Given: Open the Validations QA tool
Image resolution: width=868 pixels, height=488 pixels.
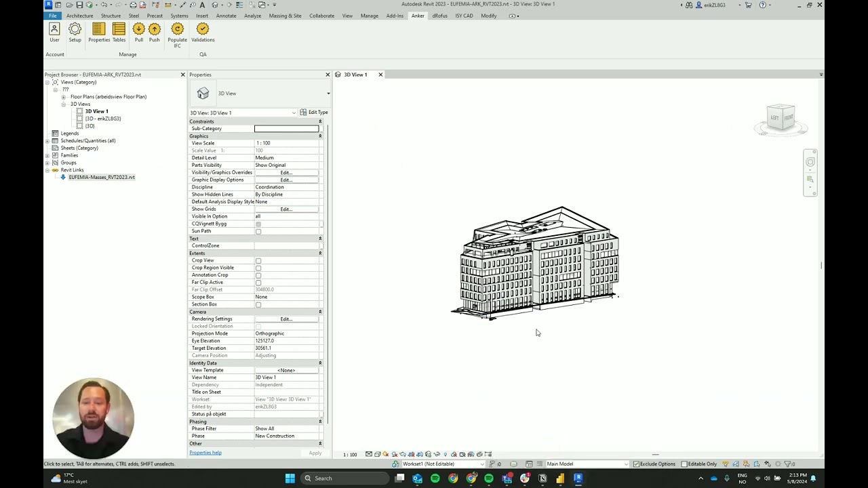Looking at the screenshot, I should click(x=203, y=33).
